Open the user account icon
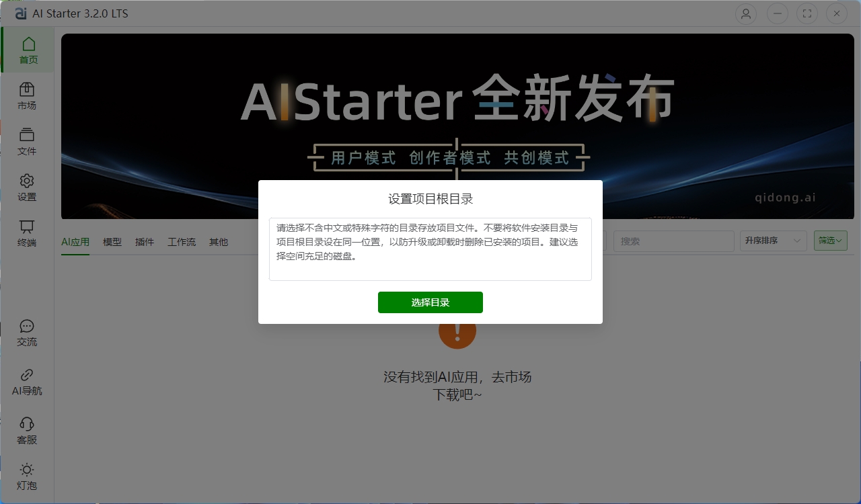Viewport: 861px width, 504px height. coord(745,13)
